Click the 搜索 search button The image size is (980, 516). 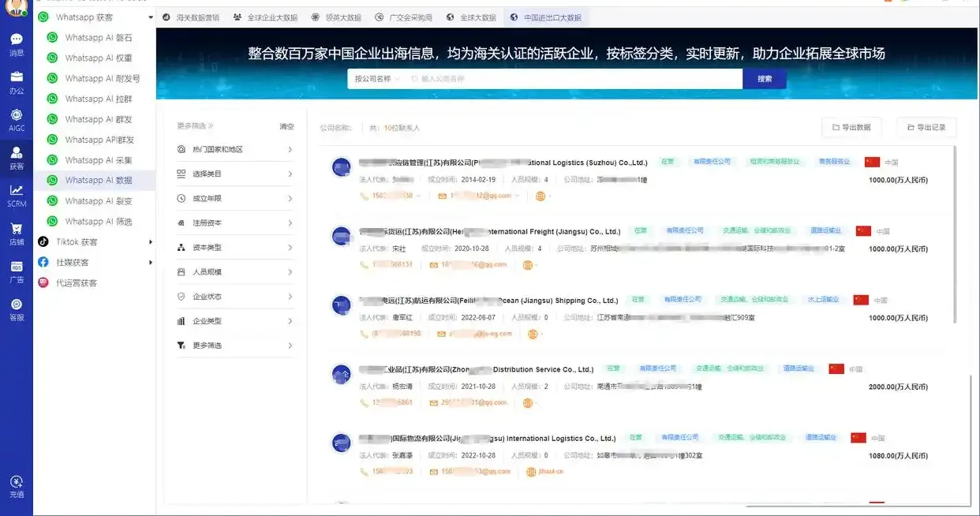764,79
